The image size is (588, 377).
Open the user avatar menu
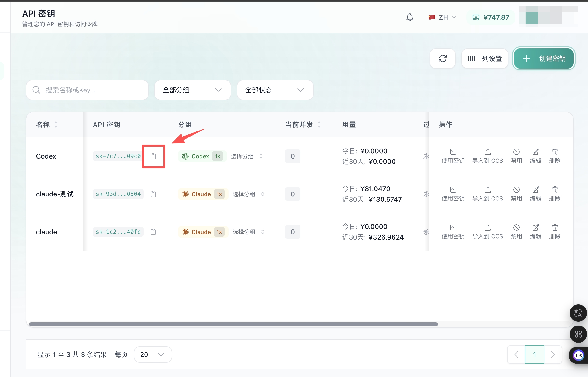pyautogui.click(x=548, y=16)
